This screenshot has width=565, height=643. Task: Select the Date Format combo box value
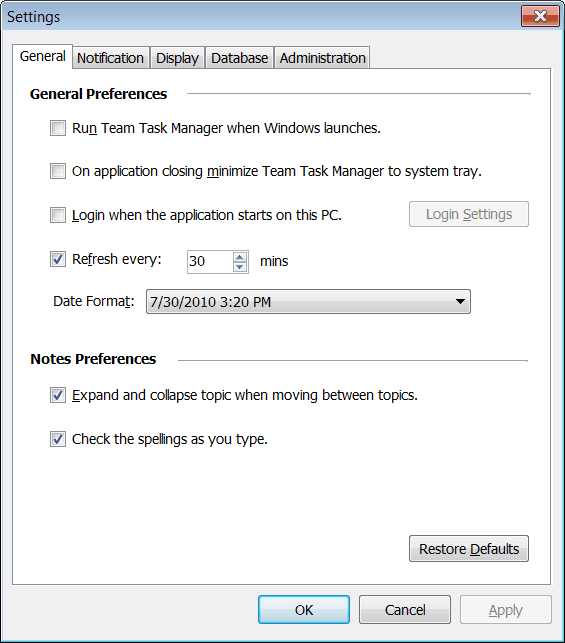[x=308, y=302]
